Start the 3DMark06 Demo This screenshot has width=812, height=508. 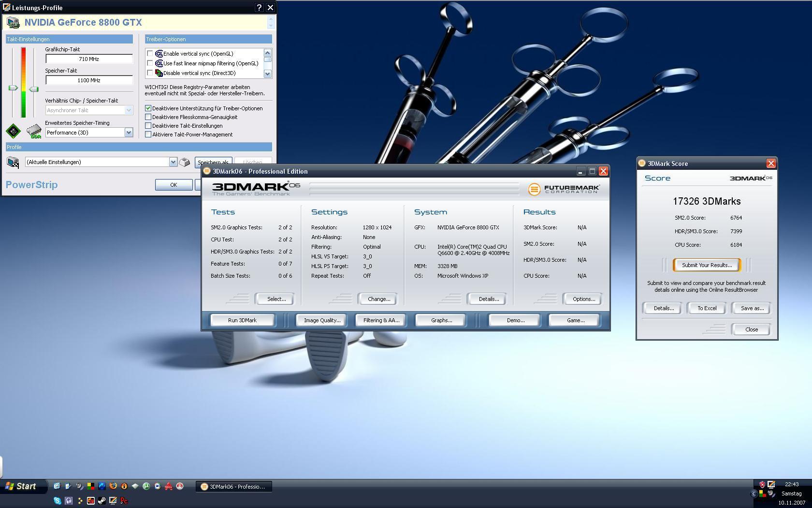pyautogui.click(x=515, y=320)
